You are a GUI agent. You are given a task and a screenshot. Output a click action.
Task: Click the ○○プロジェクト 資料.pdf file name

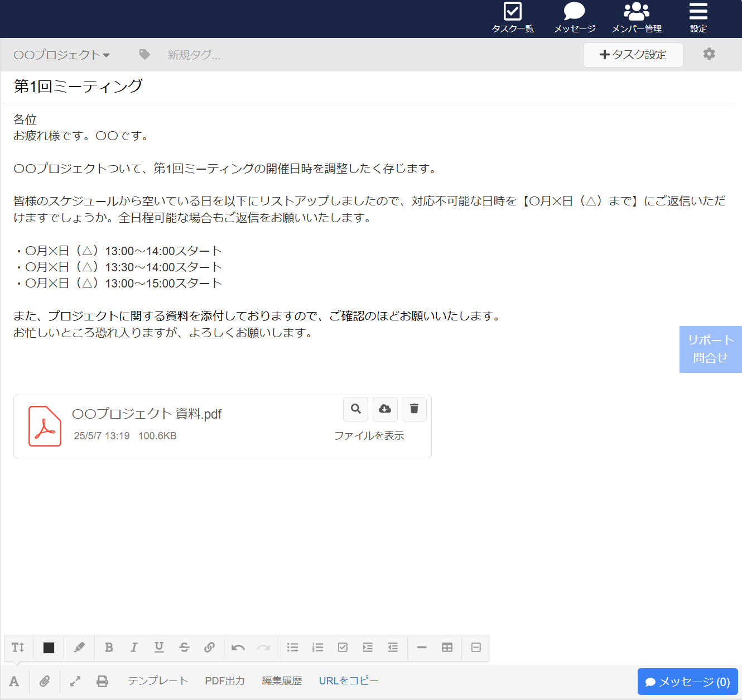point(147,414)
